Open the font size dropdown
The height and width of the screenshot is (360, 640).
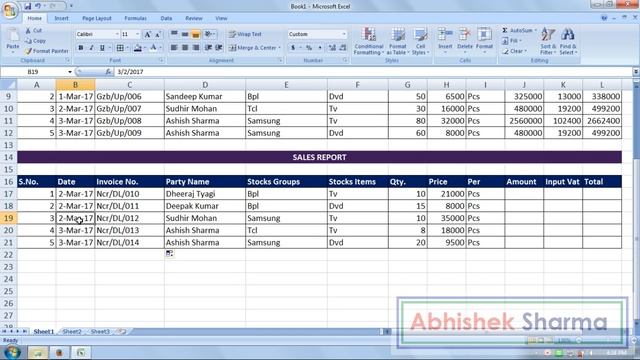tap(138, 34)
